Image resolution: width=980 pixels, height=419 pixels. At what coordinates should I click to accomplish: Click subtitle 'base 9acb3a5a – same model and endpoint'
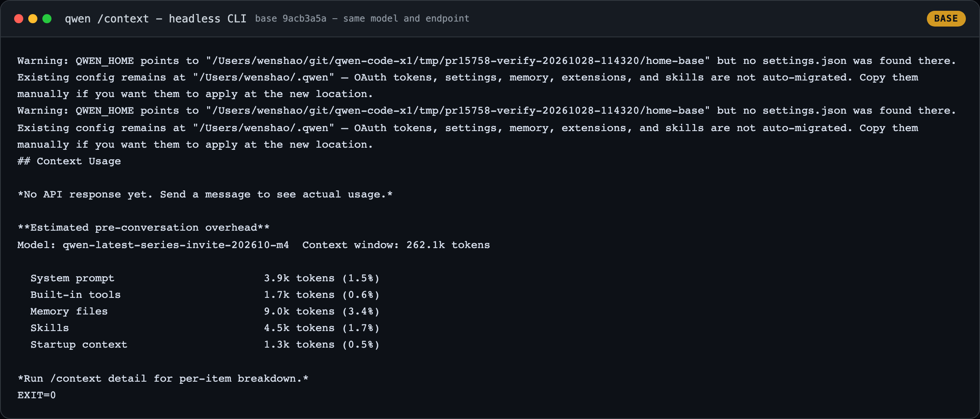pos(362,19)
